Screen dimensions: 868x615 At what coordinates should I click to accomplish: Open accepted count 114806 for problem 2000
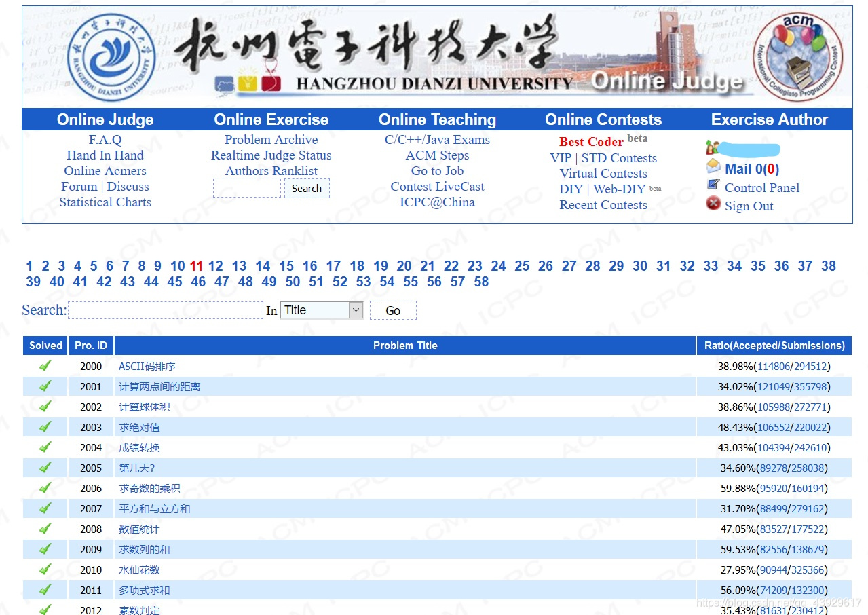pyautogui.click(x=774, y=367)
